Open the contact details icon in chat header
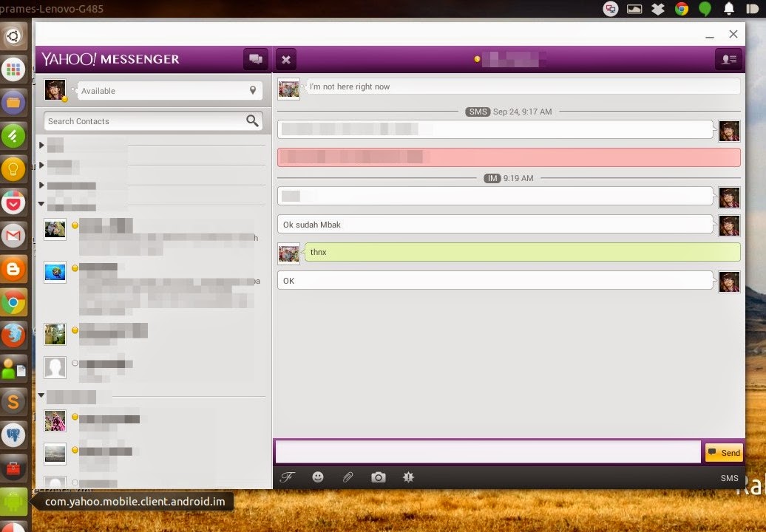 pyautogui.click(x=728, y=60)
